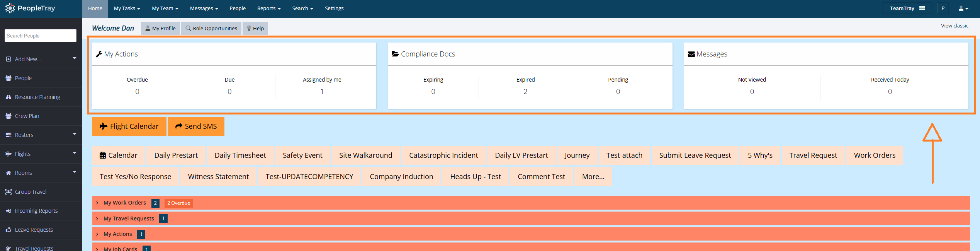This screenshot has height=251, width=980.
Task: Click the Expired count 2
Action: tap(525, 92)
